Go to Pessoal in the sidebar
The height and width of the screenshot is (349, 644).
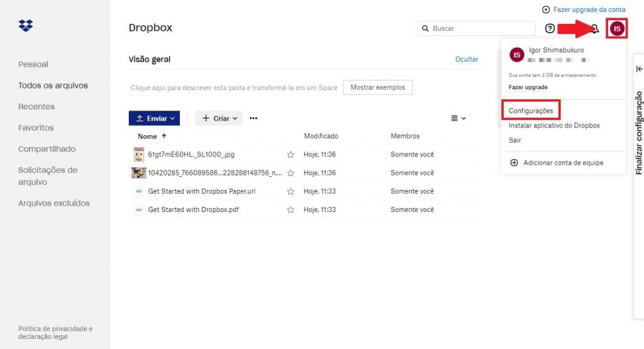(33, 65)
